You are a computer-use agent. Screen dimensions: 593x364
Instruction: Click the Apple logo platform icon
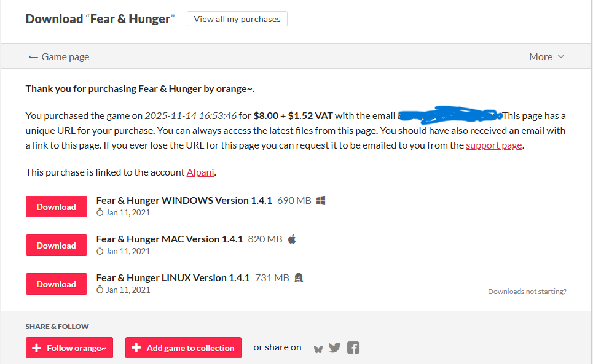click(x=292, y=239)
